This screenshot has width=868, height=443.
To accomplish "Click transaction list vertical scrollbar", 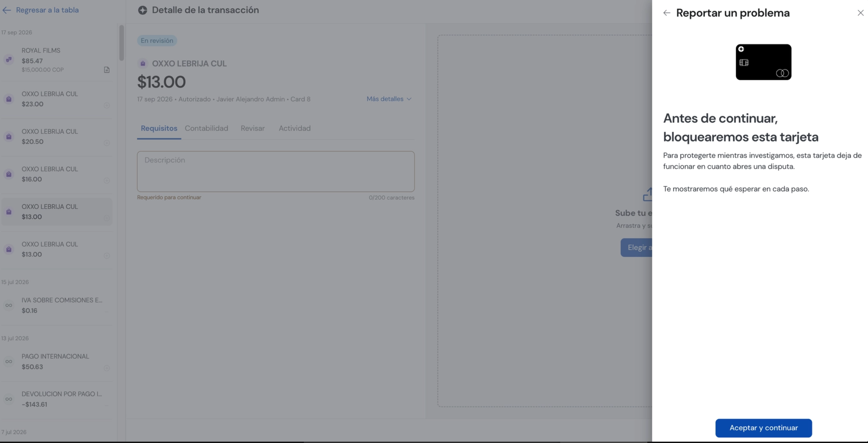I will 121,43.
